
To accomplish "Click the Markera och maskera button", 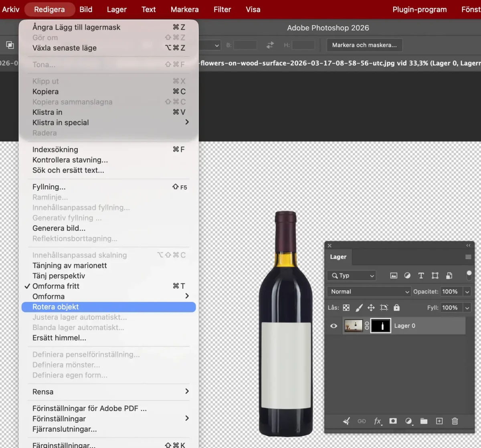I will (x=364, y=45).
